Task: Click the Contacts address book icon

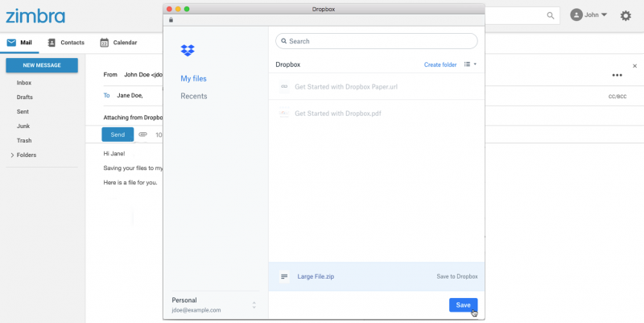Action: coord(52,43)
